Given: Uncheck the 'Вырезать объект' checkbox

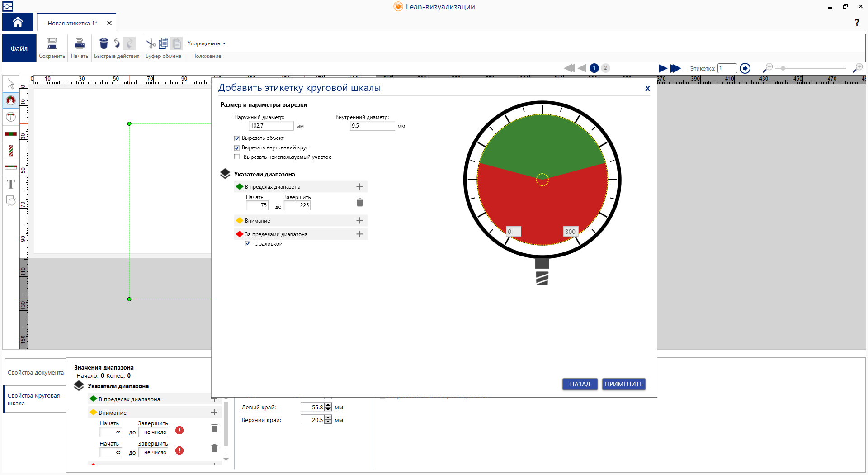Looking at the screenshot, I should pyautogui.click(x=237, y=138).
